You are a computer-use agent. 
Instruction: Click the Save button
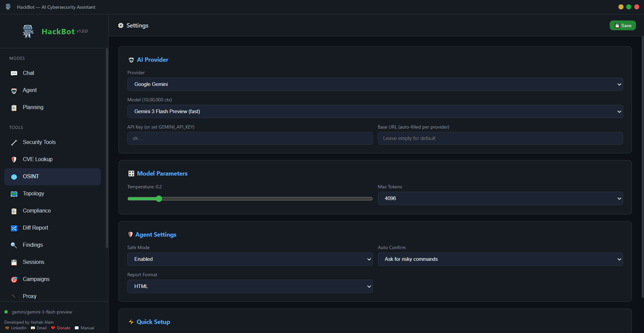(x=622, y=26)
